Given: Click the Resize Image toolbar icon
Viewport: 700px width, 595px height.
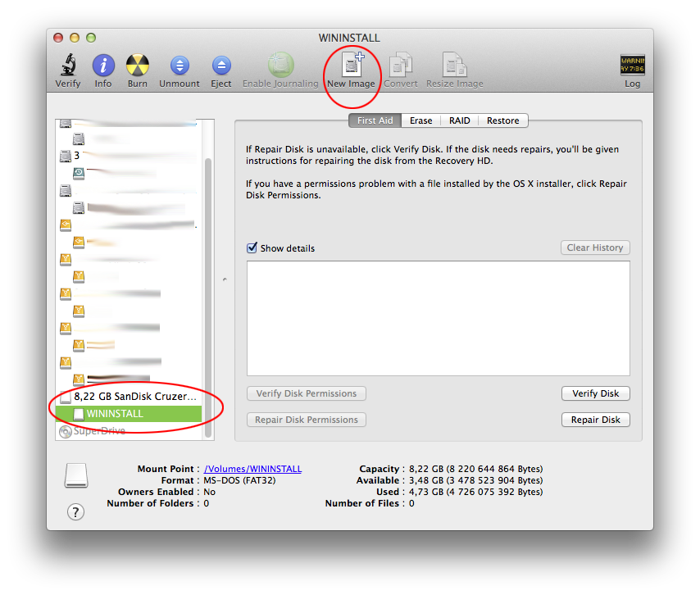Looking at the screenshot, I should [x=454, y=65].
